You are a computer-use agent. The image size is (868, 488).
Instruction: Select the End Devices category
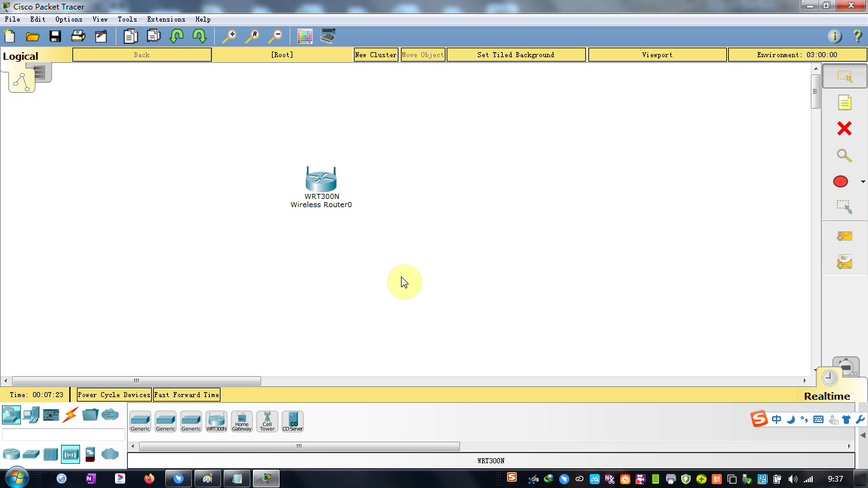[x=31, y=415]
